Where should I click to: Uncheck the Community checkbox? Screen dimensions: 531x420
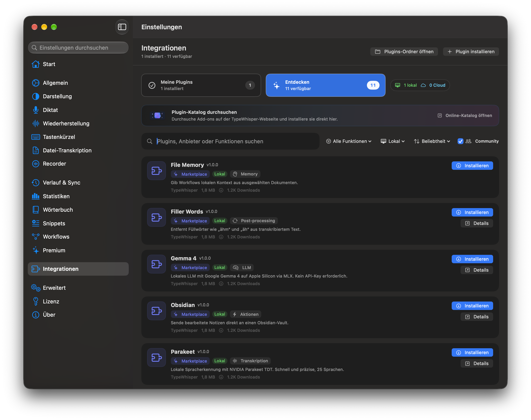pos(460,141)
